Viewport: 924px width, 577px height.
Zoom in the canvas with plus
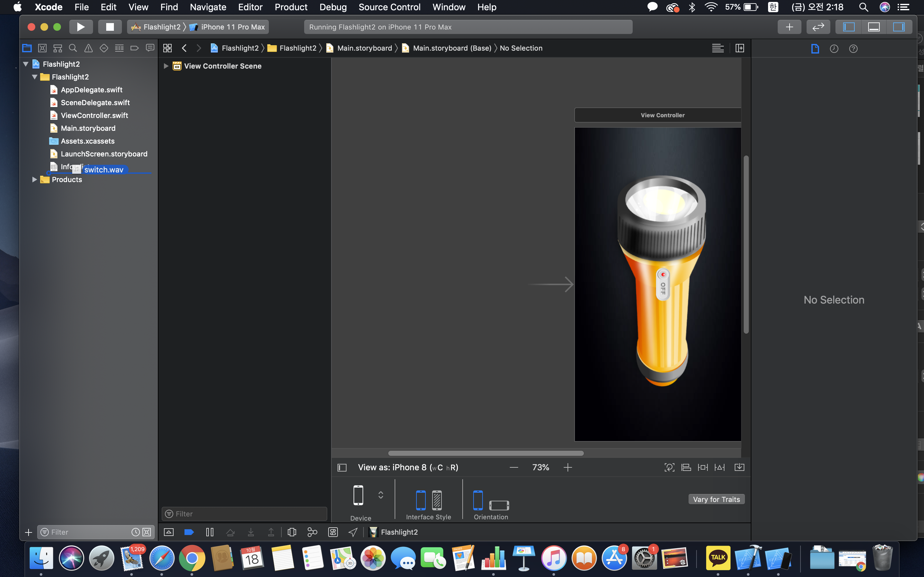[x=567, y=467]
